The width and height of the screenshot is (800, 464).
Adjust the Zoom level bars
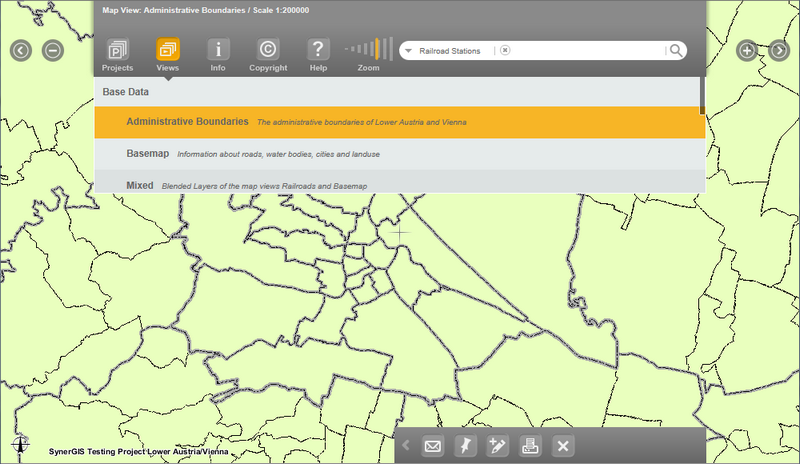pyautogui.click(x=369, y=49)
